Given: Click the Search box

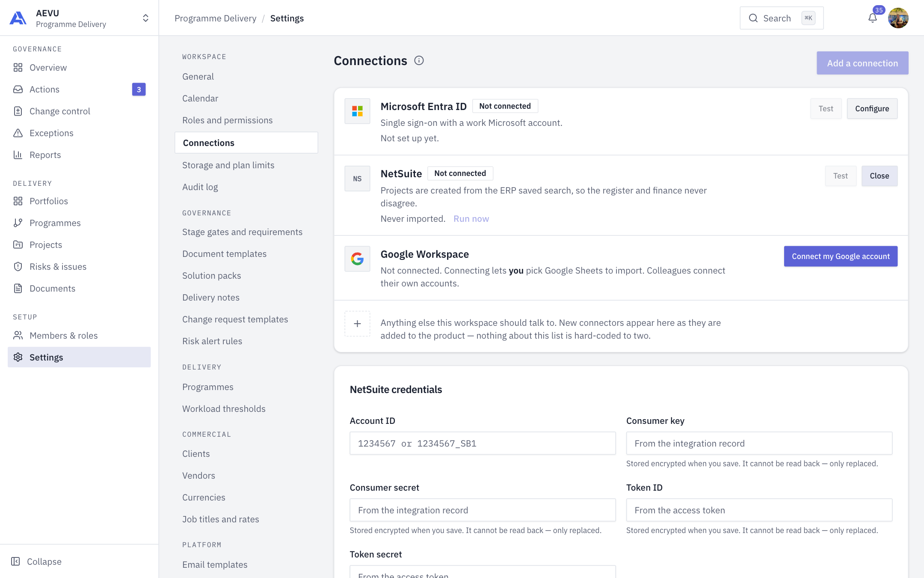Looking at the screenshot, I should coord(782,18).
